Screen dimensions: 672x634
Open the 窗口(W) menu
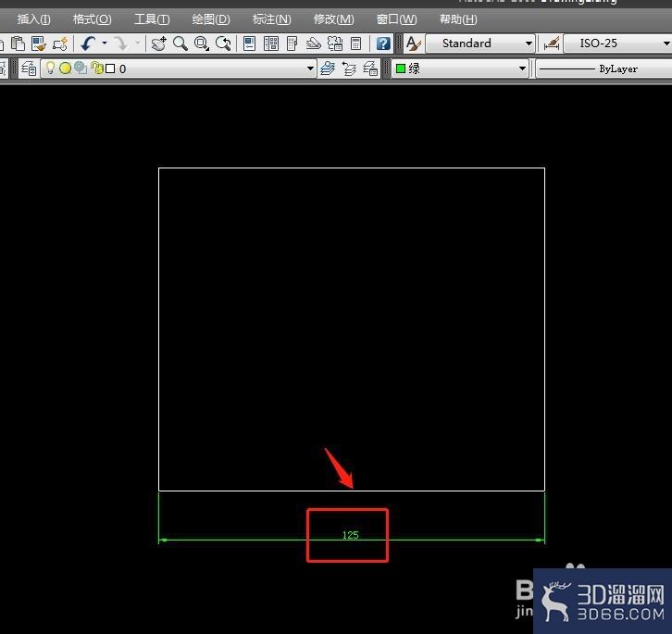click(x=396, y=19)
